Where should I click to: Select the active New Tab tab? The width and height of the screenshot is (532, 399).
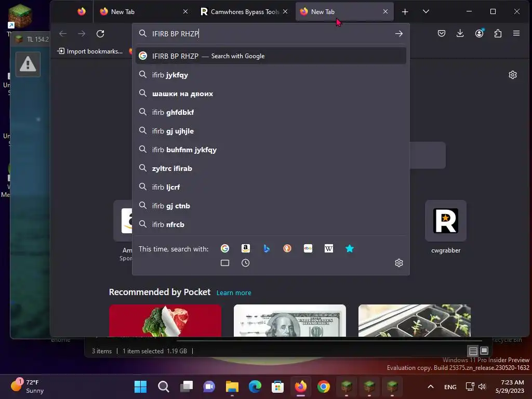(344, 11)
